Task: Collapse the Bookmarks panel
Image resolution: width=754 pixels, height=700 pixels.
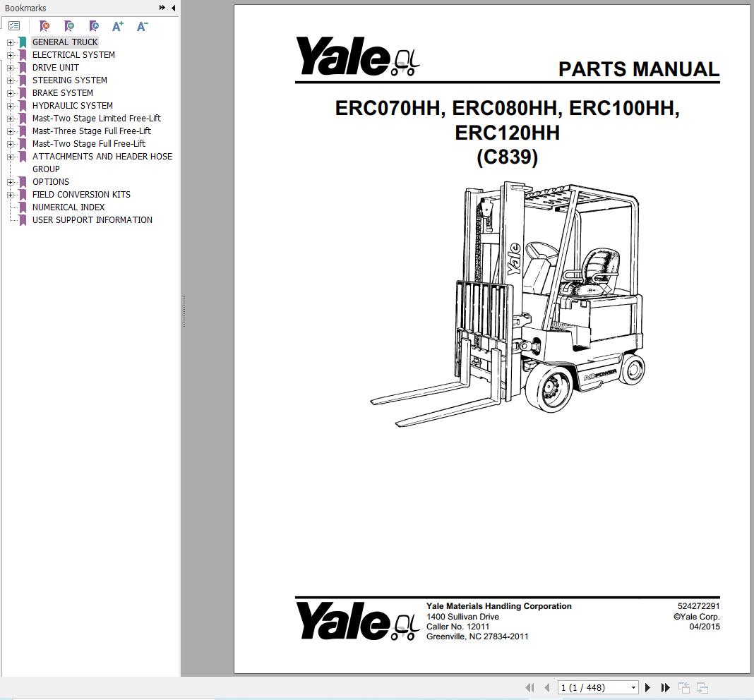Action: click(x=174, y=8)
